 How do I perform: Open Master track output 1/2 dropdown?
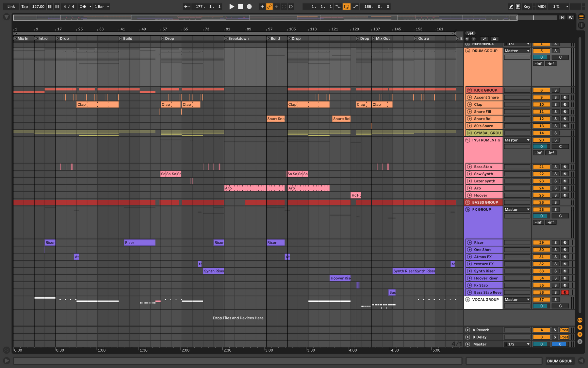(517, 344)
